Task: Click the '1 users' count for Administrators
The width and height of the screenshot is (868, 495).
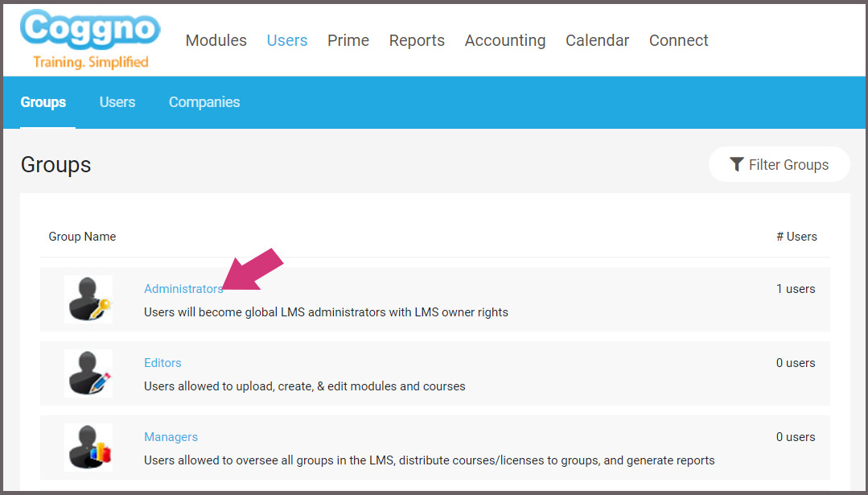Action: [796, 289]
